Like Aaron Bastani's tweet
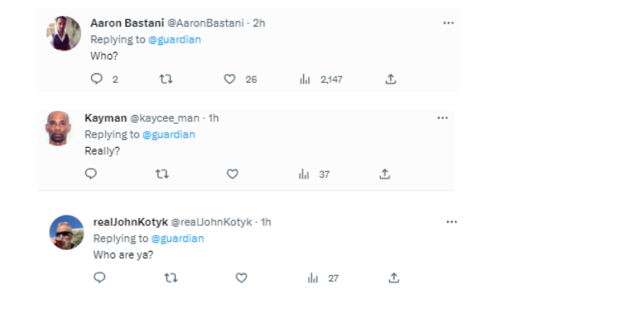 230,79
